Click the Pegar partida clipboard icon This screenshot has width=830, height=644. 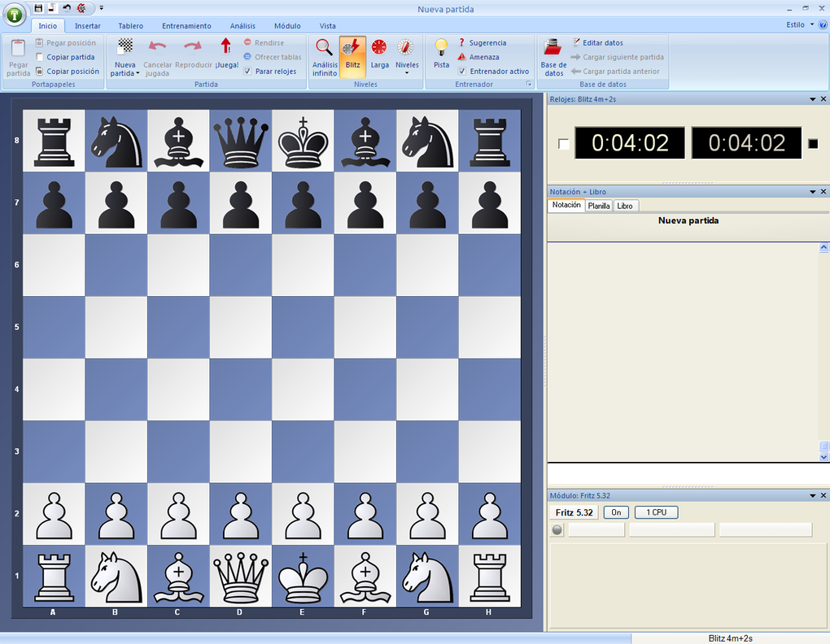[18, 48]
